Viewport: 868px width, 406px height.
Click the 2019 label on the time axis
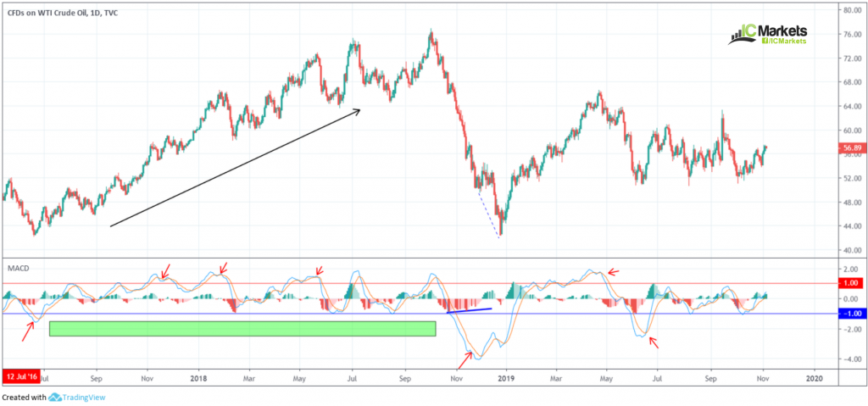506,378
